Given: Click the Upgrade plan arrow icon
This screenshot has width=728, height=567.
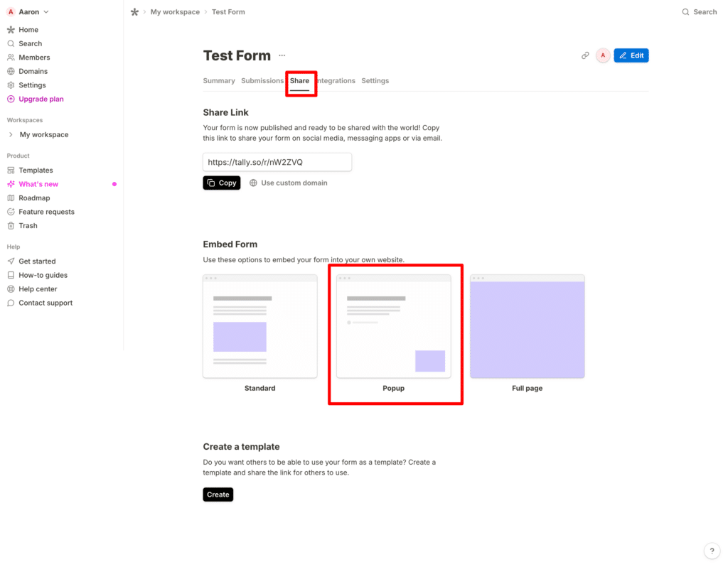Looking at the screenshot, I should point(11,99).
